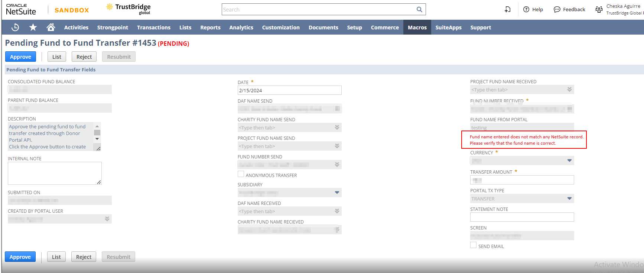Click the top Reject button

coord(84,57)
